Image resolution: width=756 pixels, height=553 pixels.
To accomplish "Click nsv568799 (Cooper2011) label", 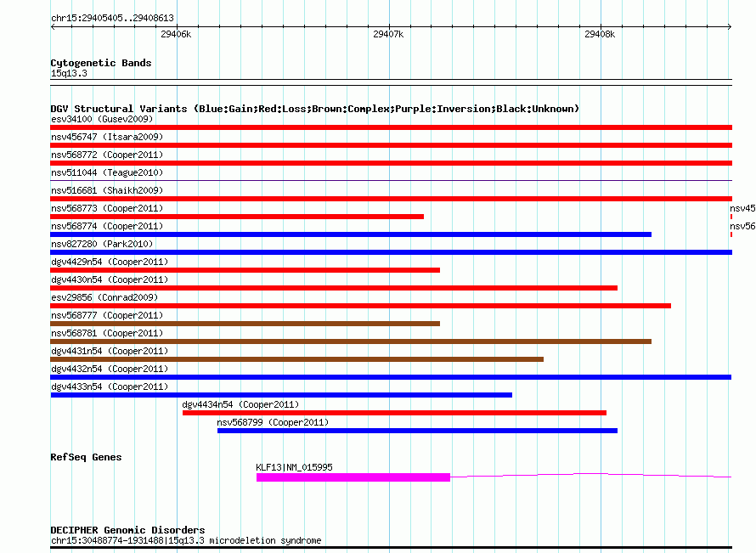I will (273, 422).
